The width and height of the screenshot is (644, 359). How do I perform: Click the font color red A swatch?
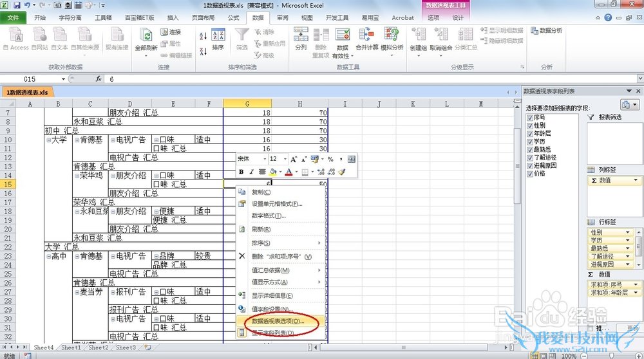pos(288,172)
